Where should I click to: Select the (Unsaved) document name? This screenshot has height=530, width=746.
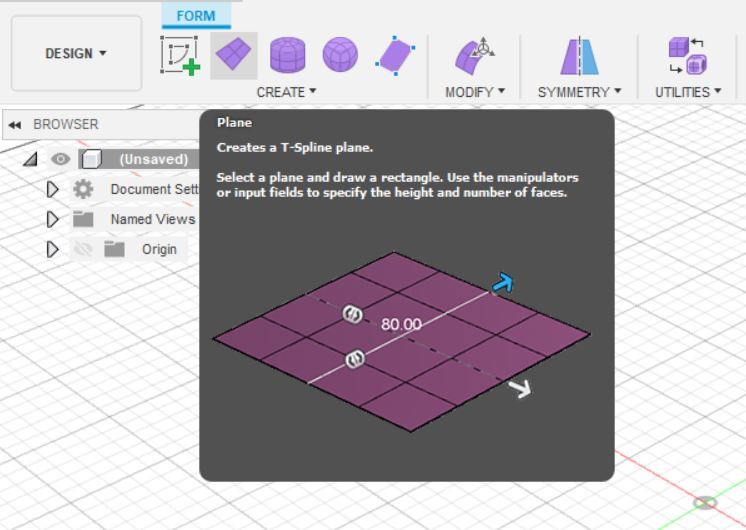(x=154, y=159)
